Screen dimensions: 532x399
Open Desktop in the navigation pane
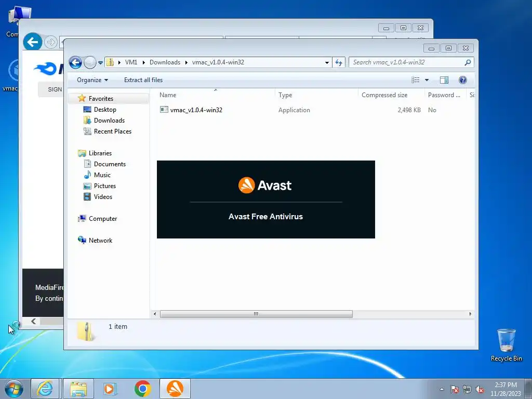[x=105, y=110]
